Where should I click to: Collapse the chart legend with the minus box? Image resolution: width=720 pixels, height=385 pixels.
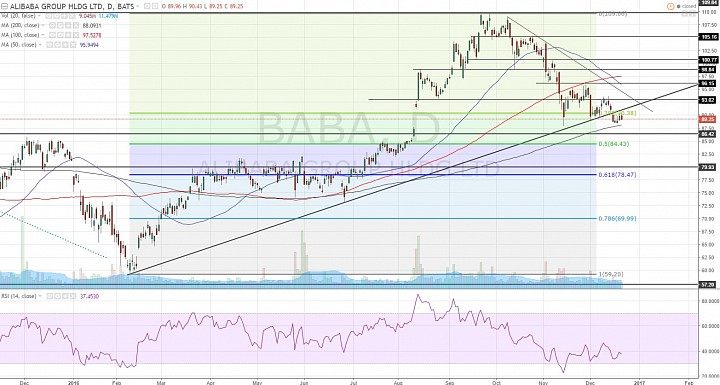coord(4,6)
